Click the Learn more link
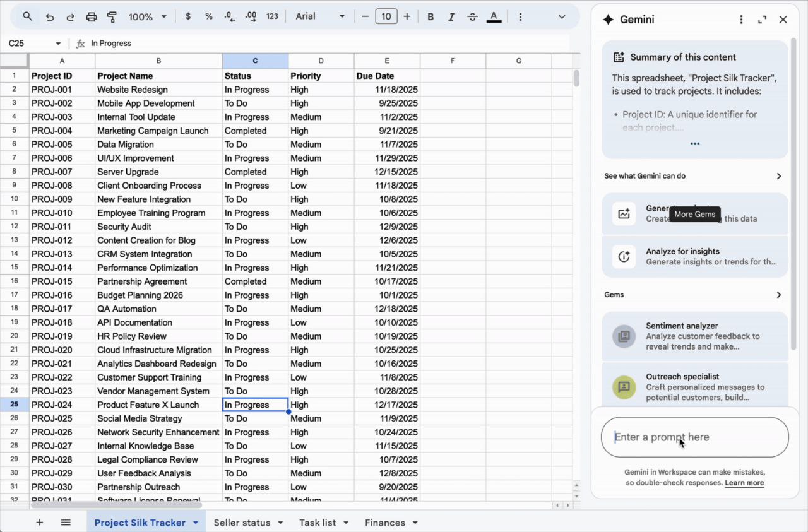This screenshot has width=808, height=532. click(x=744, y=483)
